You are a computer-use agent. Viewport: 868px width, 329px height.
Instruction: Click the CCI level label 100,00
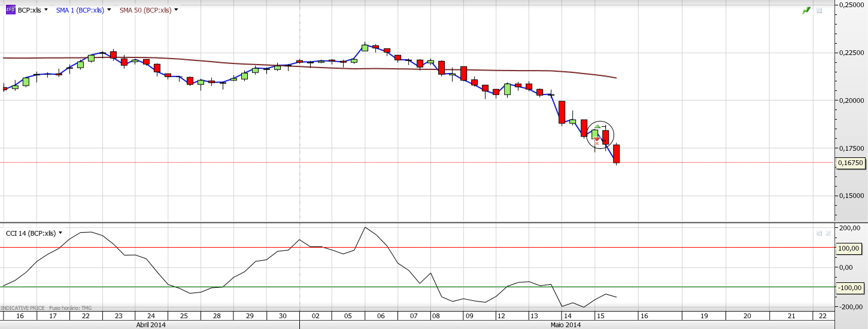click(x=849, y=248)
